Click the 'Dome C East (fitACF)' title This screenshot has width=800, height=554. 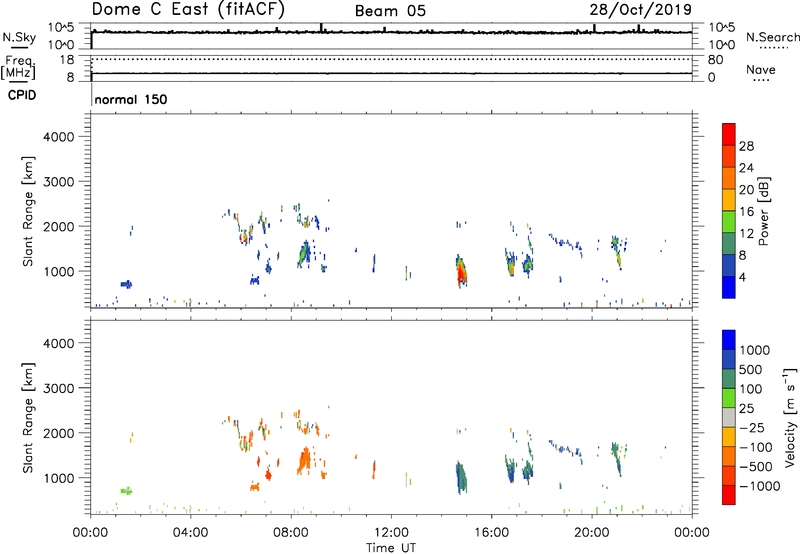[x=188, y=10]
